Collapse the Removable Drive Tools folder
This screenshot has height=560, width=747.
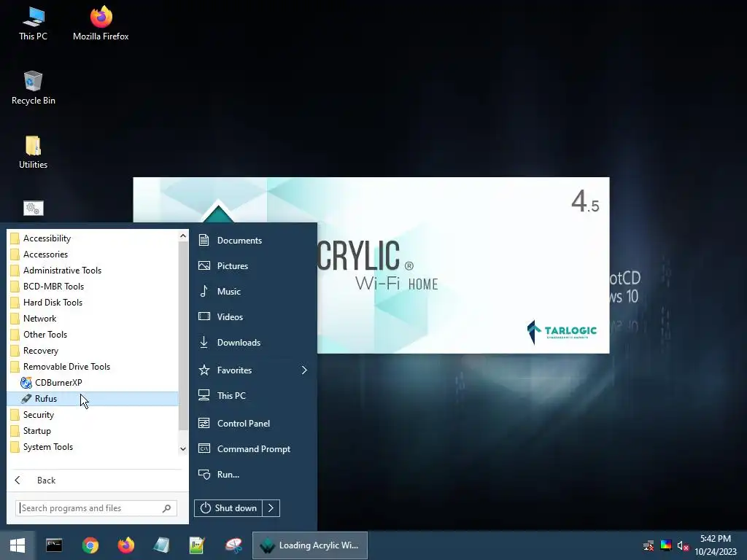pos(93,367)
